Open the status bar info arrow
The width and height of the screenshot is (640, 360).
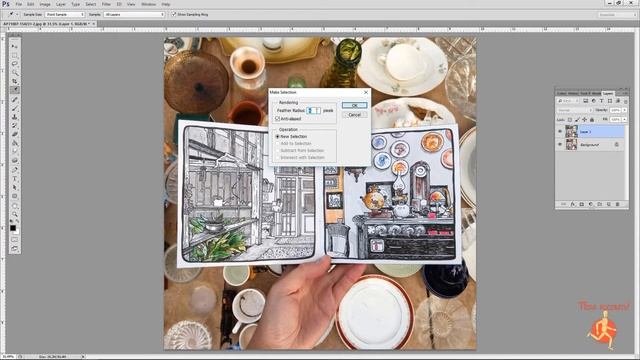pos(83,357)
